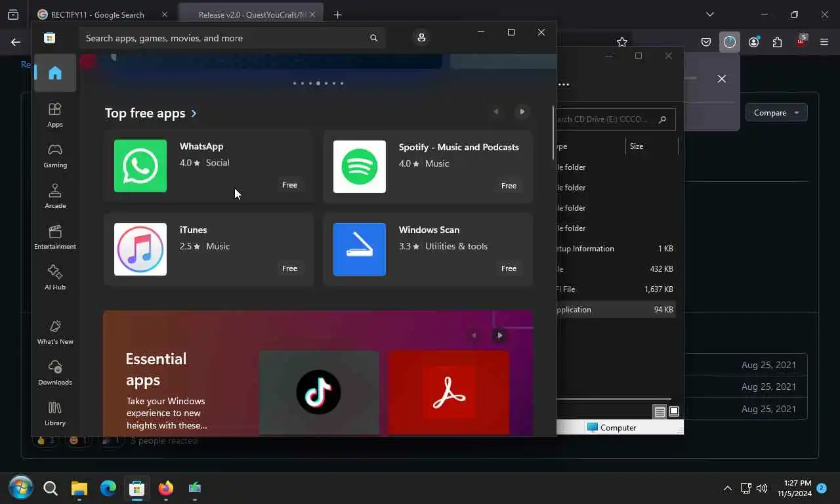Open Arcade section in Store sidebar

[55, 196]
